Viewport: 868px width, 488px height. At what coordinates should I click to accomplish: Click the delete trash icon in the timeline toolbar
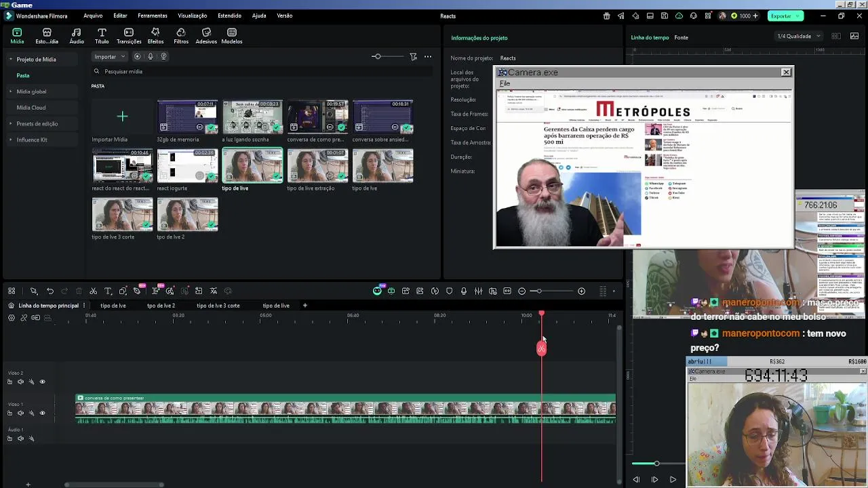pos(79,291)
